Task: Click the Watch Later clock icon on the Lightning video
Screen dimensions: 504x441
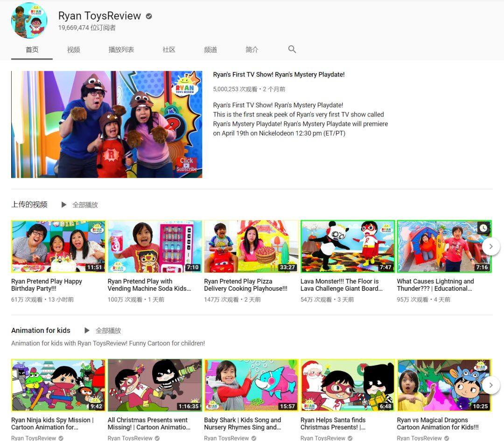Action: (483, 228)
